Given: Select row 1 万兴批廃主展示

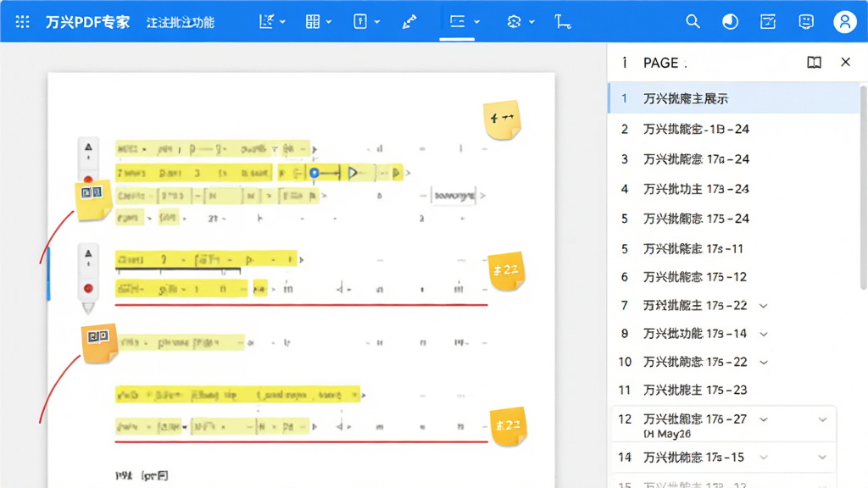Looking at the screenshot, I should [x=734, y=98].
